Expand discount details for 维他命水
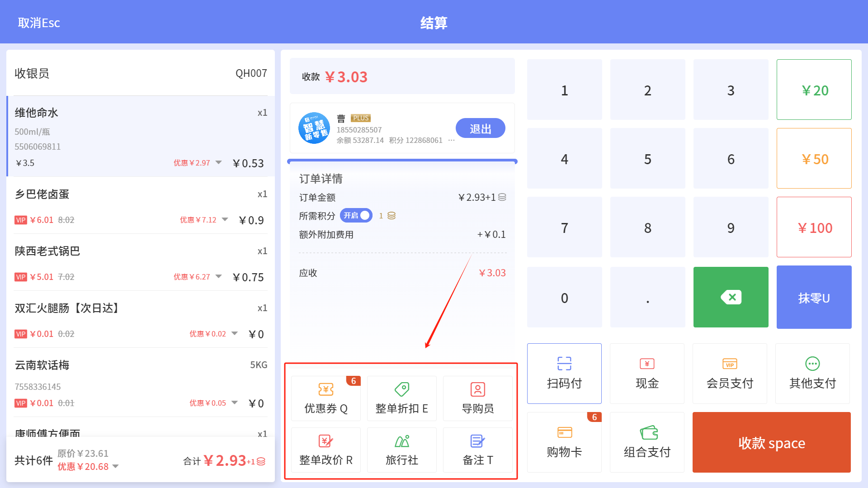 tap(219, 162)
